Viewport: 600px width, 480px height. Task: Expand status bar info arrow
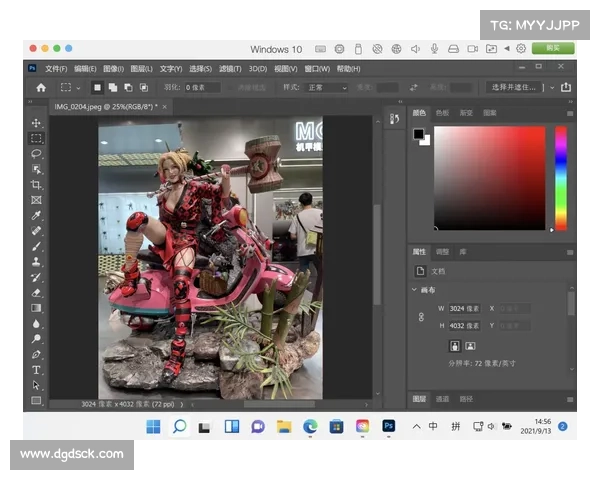[x=182, y=404]
